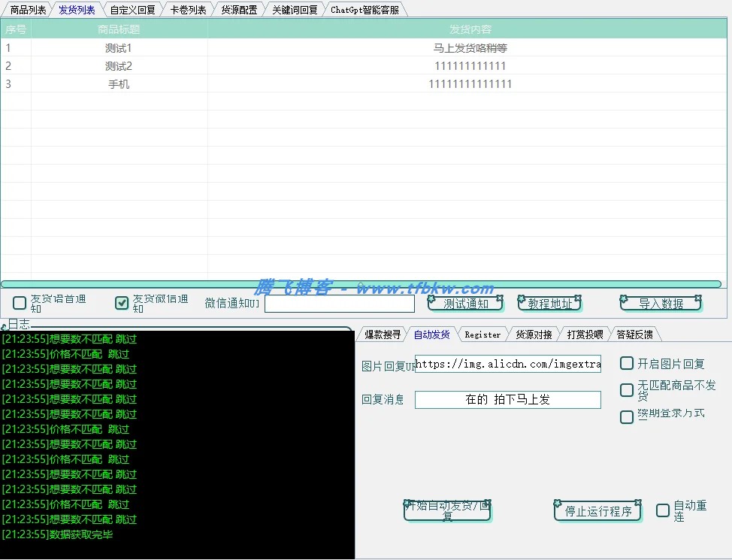Enable 开启图片回复
This screenshot has width=732, height=560.
[x=627, y=363]
